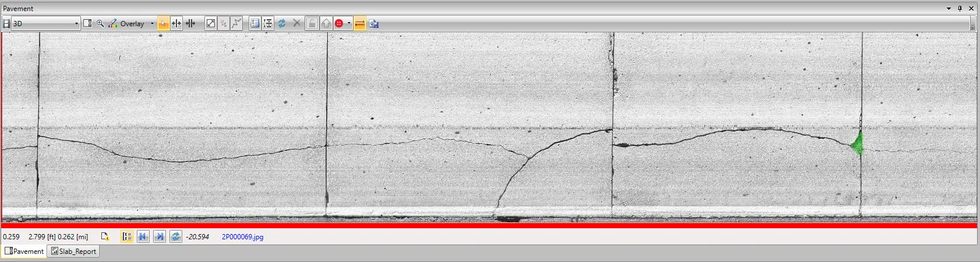Viewport: 980px width, 262px height.
Task: Click the Overlay color chart icon
Action: (113, 23)
